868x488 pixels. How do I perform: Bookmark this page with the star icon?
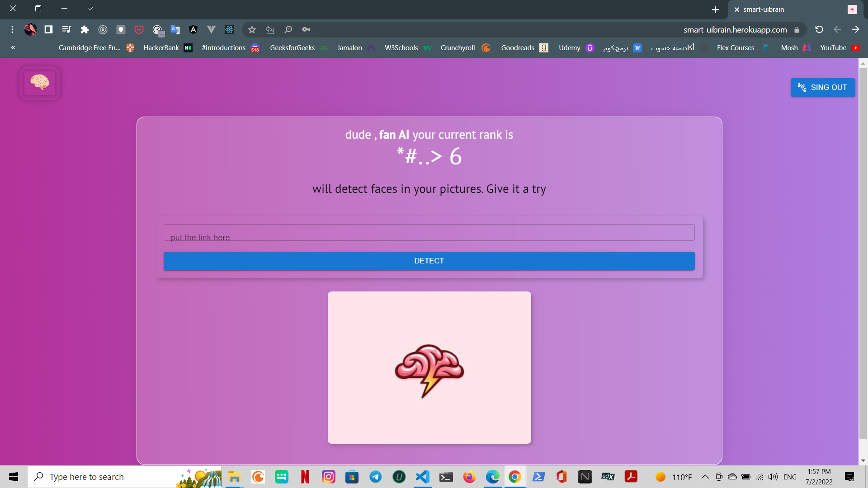(x=252, y=29)
